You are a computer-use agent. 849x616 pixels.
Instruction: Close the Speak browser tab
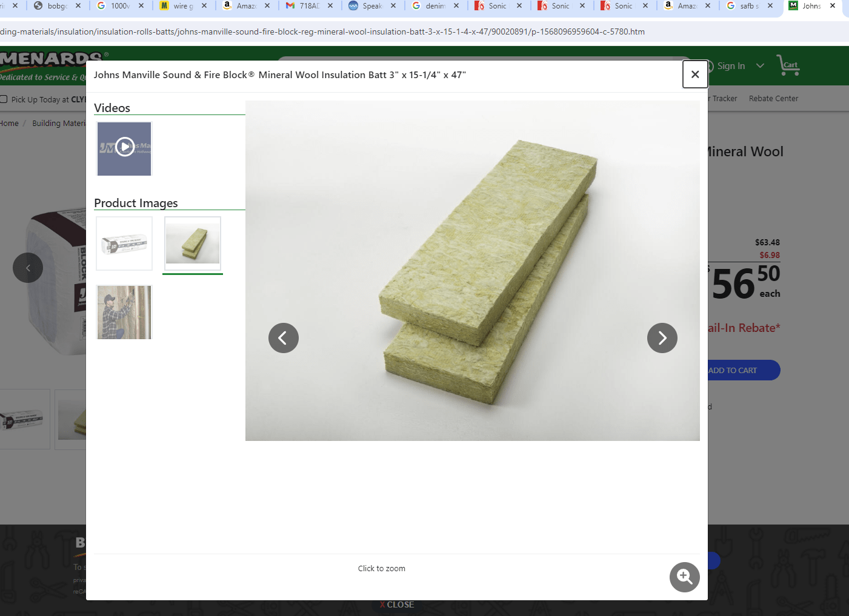tap(393, 5)
